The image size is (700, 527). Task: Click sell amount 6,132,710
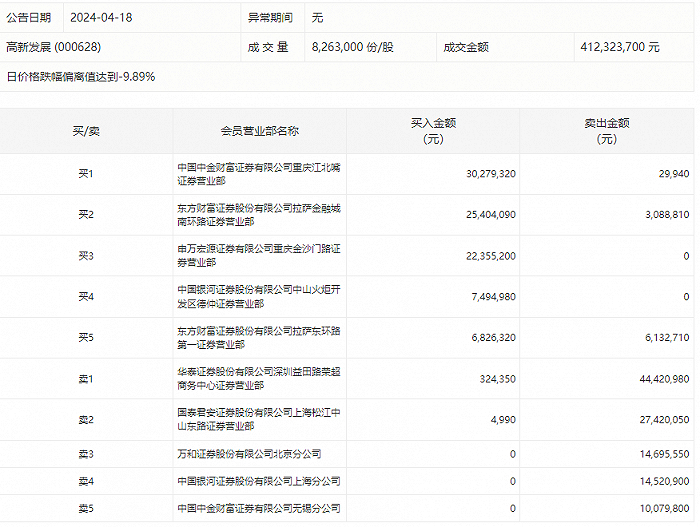667,337
